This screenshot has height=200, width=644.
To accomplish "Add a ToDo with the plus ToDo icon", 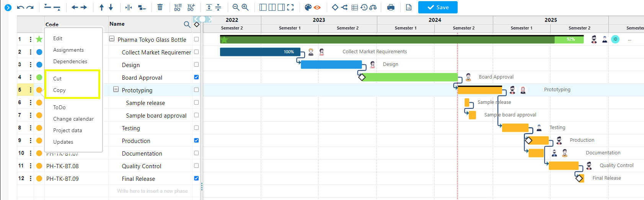I will [191, 7].
